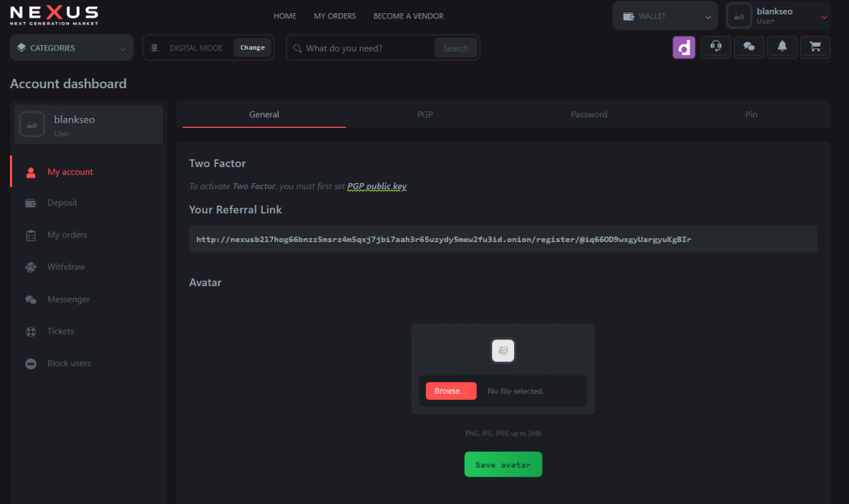Open notifications with the bell icon
Screen dimensions: 849x504
pos(782,46)
